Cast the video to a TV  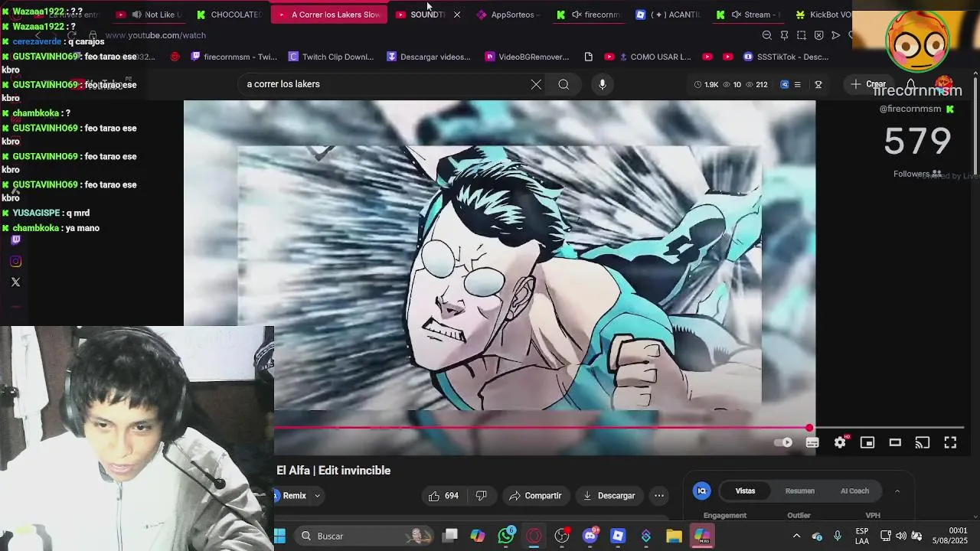tap(923, 442)
